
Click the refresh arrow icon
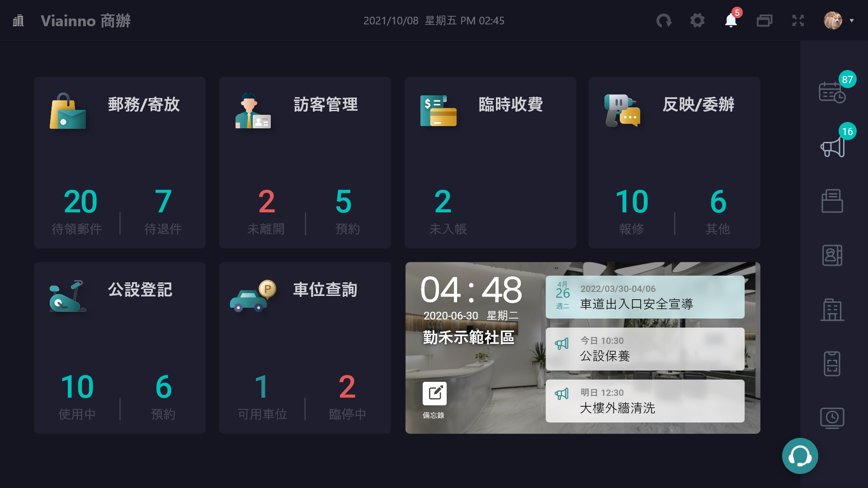[664, 20]
